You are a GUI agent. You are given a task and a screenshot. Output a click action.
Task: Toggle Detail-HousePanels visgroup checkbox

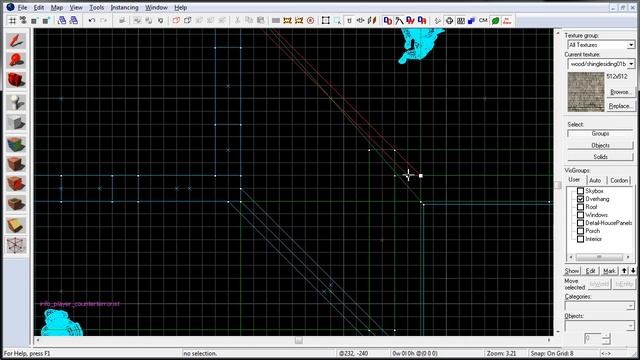coord(580,223)
